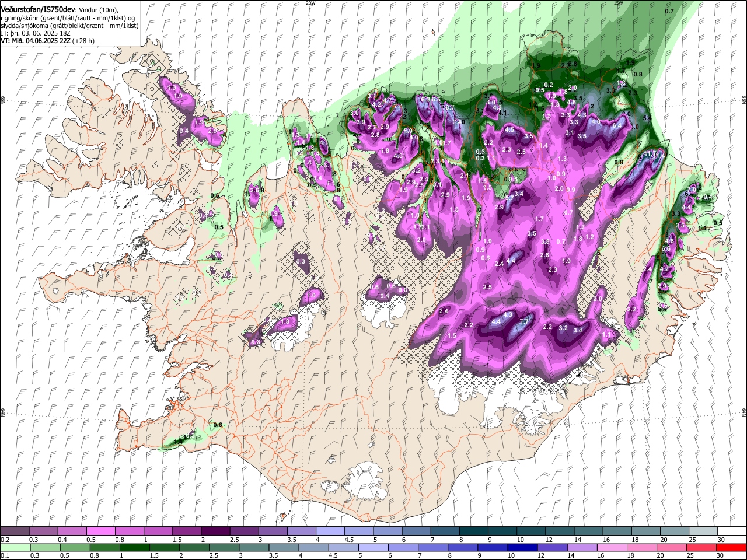Pick the rain legend swatch labeled 0.5
The height and width of the screenshot is (560, 747).
click(x=75, y=547)
